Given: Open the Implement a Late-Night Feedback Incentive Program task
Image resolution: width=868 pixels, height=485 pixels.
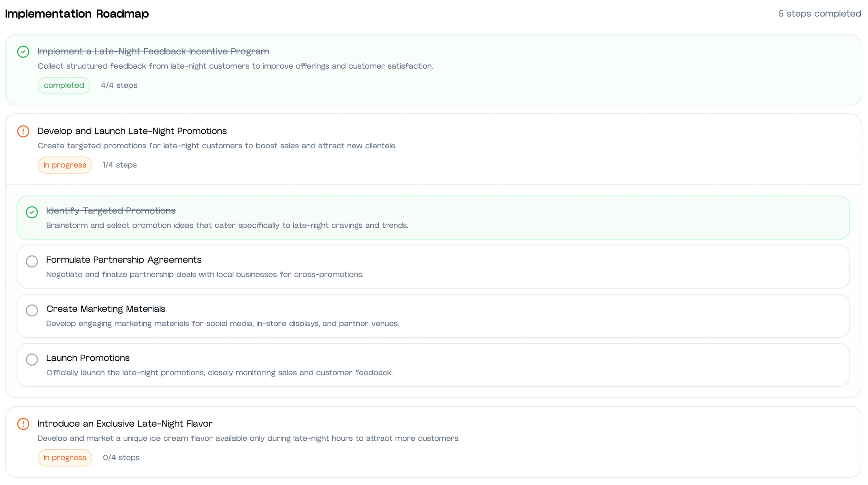Looking at the screenshot, I should 153,52.
